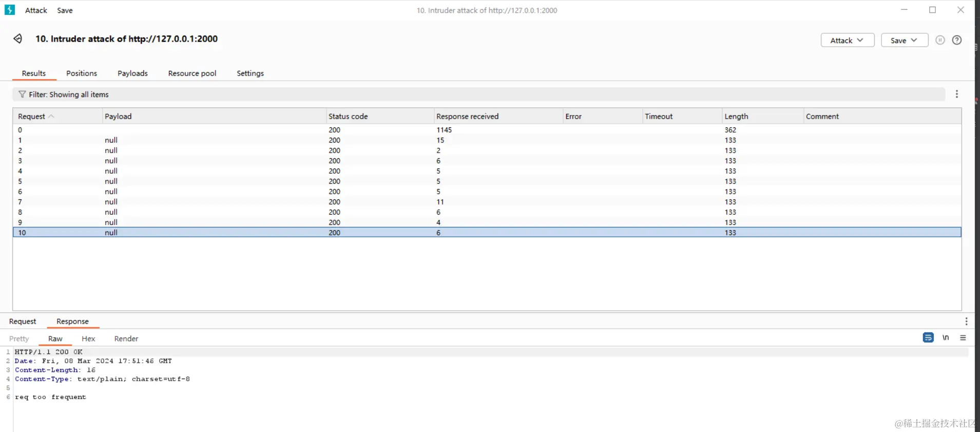Switch response view to Raw
The width and height of the screenshot is (980, 432).
click(55, 339)
